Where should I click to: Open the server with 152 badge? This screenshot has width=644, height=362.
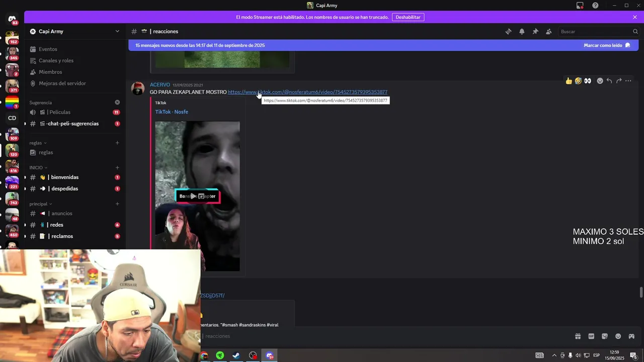click(x=12, y=38)
